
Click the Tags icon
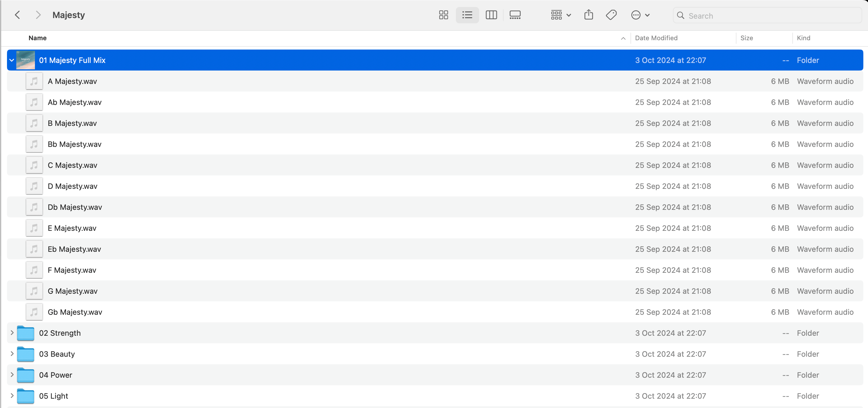coord(611,15)
